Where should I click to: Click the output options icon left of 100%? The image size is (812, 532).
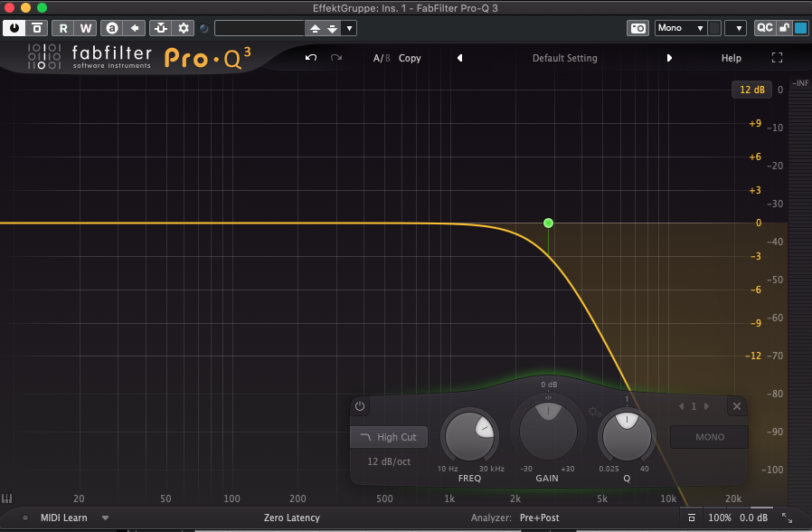click(x=692, y=518)
